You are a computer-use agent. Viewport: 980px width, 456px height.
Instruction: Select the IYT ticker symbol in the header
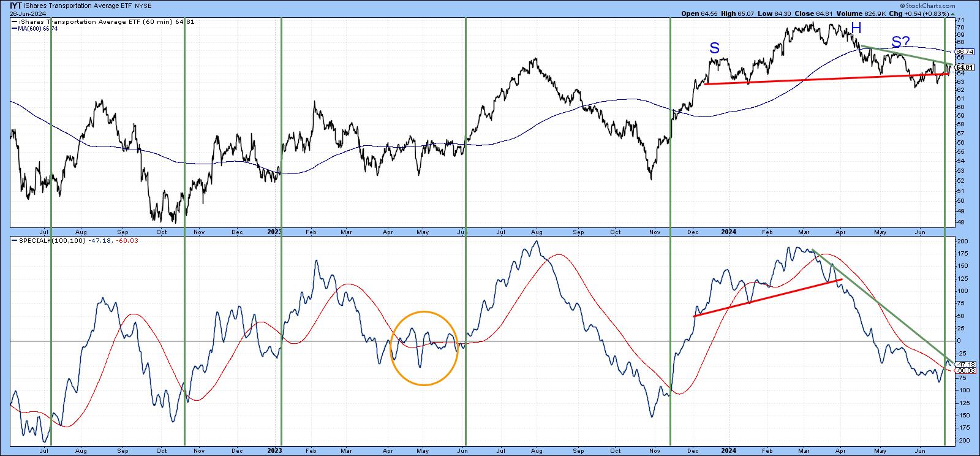pos(17,6)
